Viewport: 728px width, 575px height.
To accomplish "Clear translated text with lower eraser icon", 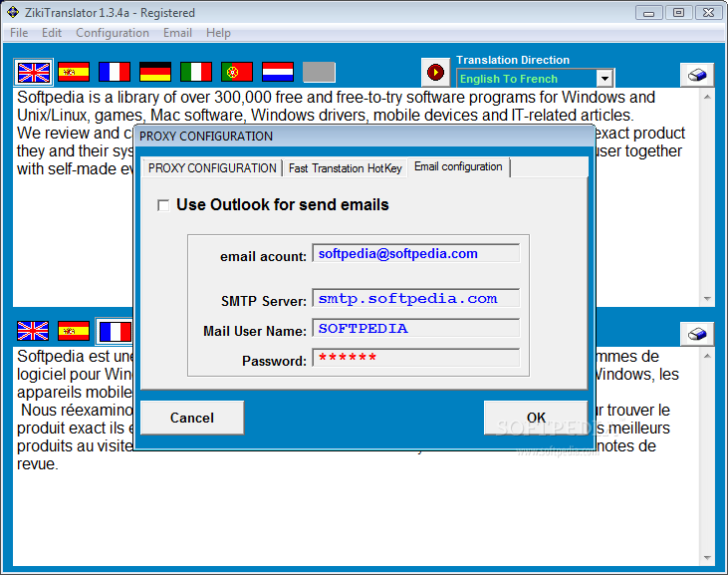I will click(x=697, y=334).
